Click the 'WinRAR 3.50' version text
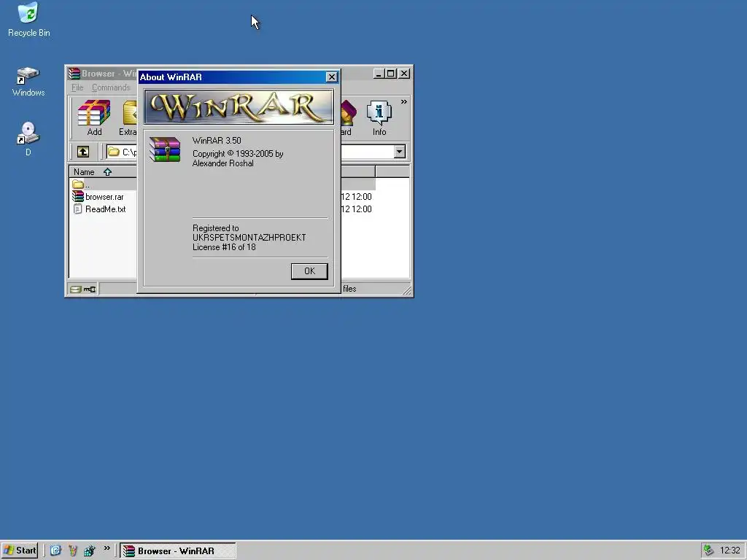The image size is (747, 560). coord(217,141)
